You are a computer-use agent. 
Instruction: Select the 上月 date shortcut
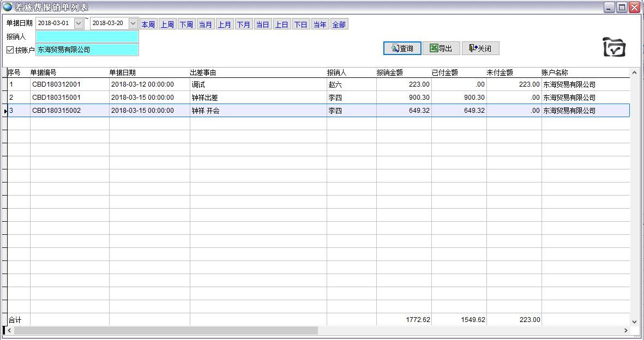[x=224, y=25]
